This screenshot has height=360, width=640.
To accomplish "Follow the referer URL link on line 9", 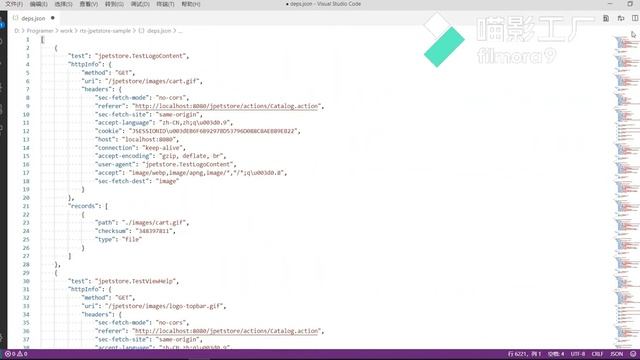I will pos(226,106).
